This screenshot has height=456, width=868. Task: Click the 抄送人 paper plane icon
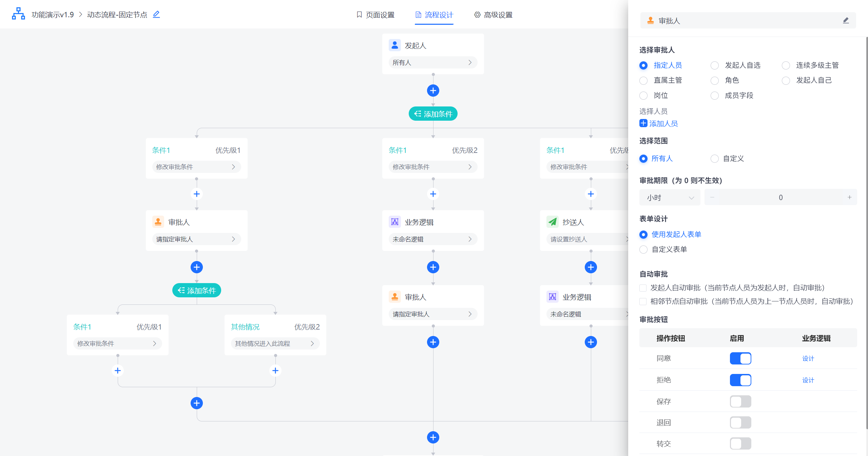click(552, 222)
